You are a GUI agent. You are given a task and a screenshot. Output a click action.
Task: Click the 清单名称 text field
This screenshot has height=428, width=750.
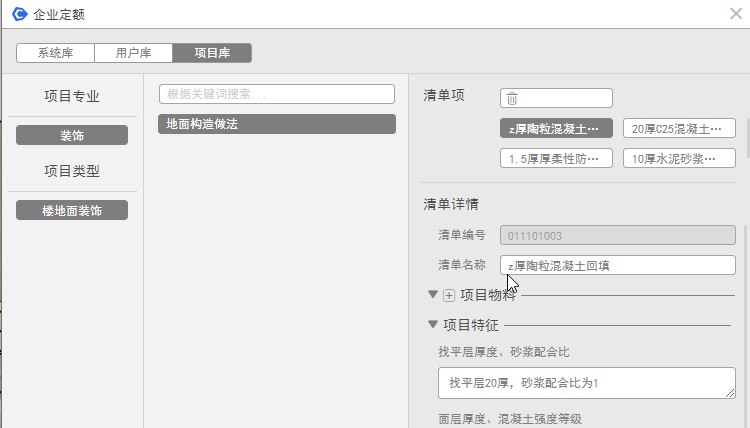(x=617, y=265)
